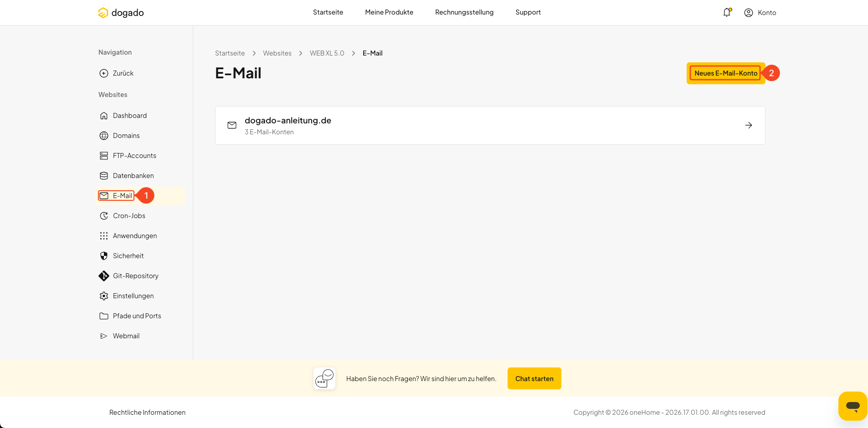Click the E-Mail envelope icon in sidebar
This screenshot has width=868, height=428.
coord(104,196)
